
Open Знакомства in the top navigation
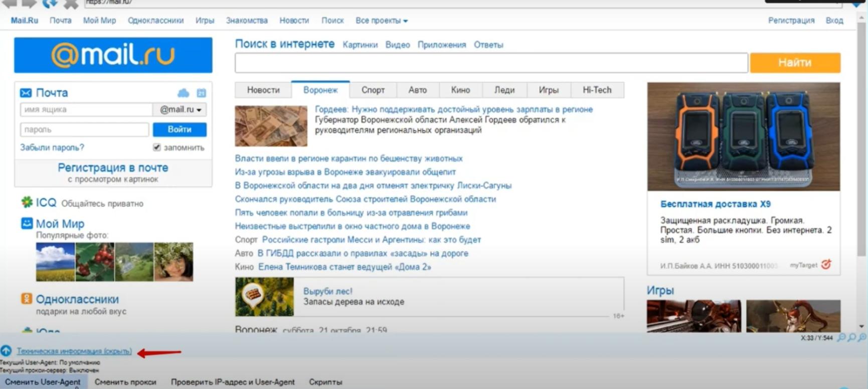pyautogui.click(x=247, y=21)
